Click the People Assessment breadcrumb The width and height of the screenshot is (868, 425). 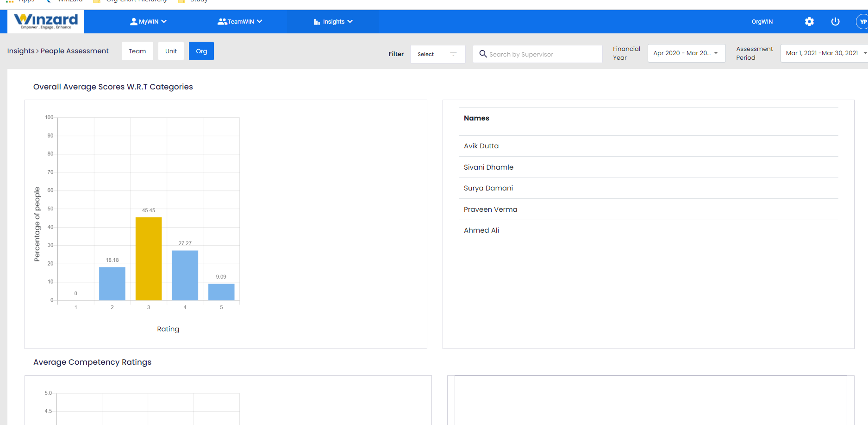pyautogui.click(x=75, y=51)
